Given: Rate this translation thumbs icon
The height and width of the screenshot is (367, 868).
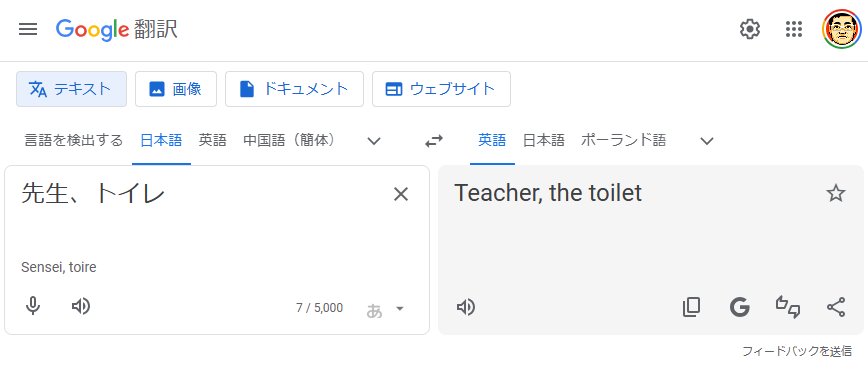Looking at the screenshot, I should click(788, 307).
